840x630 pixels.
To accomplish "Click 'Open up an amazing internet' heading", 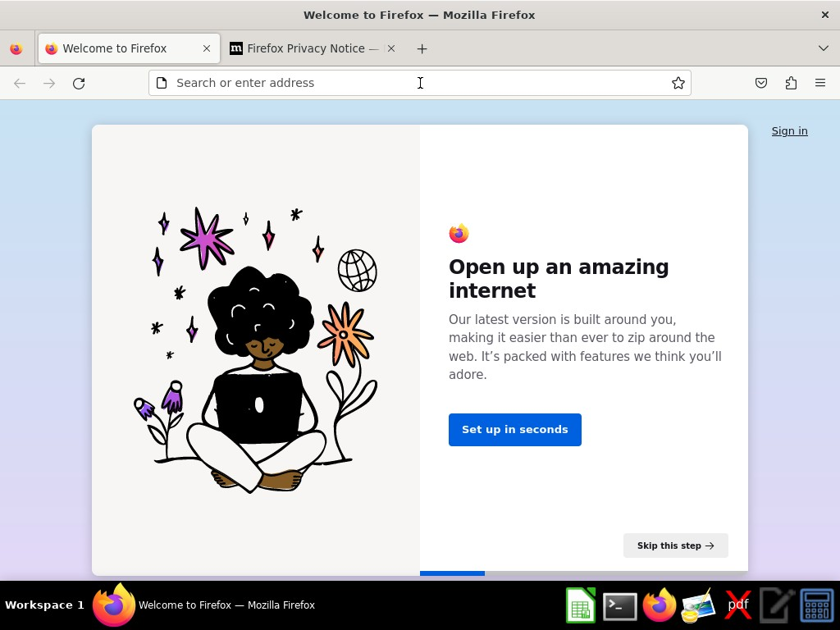I will 559,279.
